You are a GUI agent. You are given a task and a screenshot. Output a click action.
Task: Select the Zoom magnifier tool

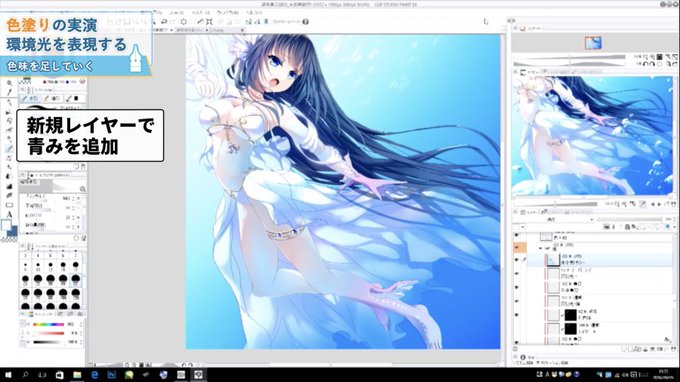[9, 83]
